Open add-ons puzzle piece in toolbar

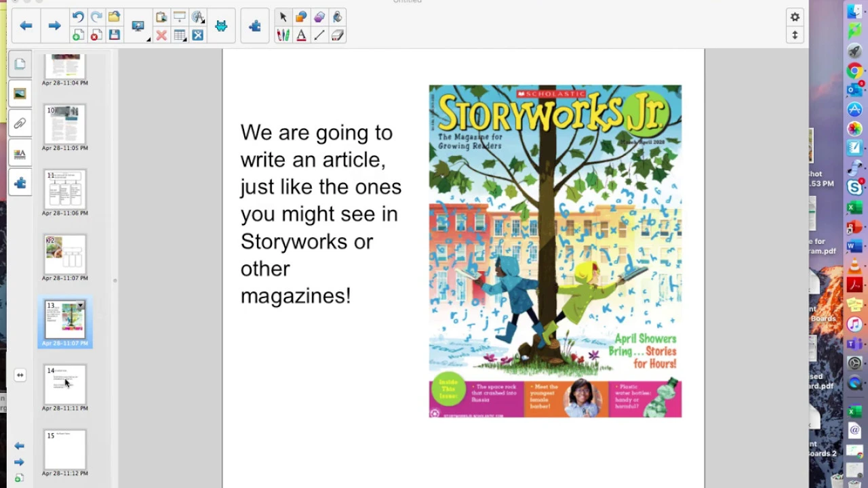[x=255, y=26]
